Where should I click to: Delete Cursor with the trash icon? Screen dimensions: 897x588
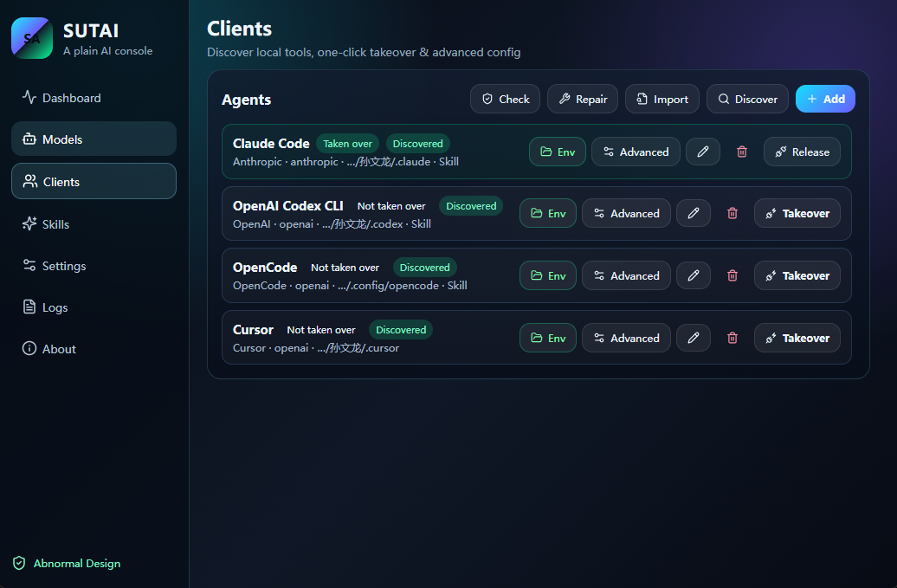732,338
